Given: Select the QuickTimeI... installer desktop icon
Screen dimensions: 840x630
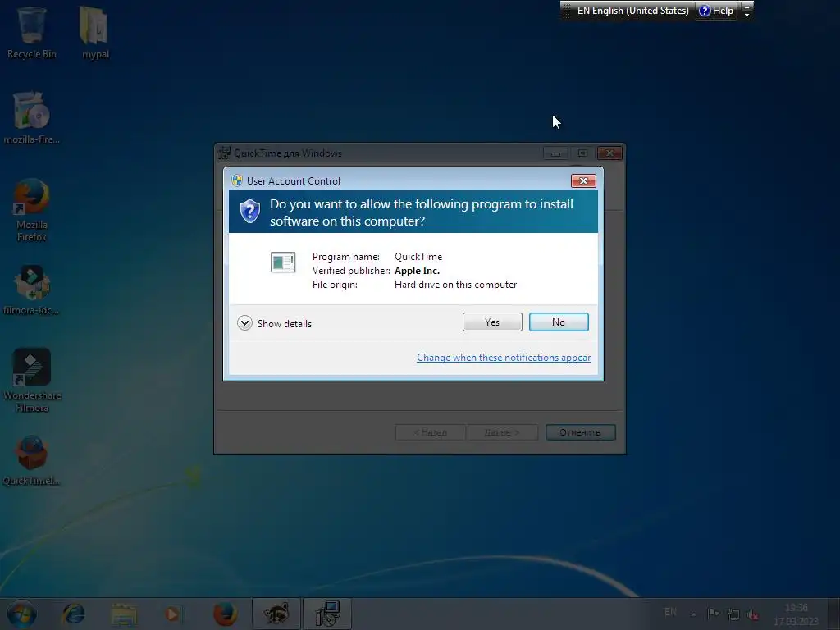Looking at the screenshot, I should [x=32, y=461].
